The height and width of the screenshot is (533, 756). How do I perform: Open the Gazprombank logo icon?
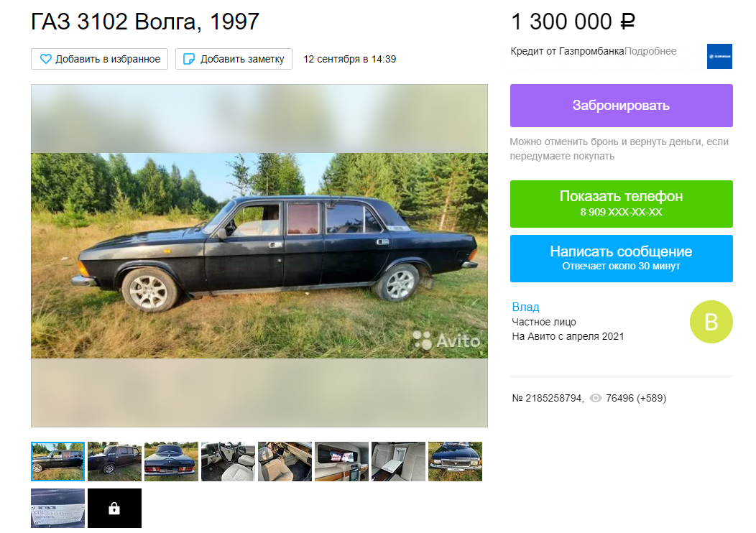click(719, 56)
